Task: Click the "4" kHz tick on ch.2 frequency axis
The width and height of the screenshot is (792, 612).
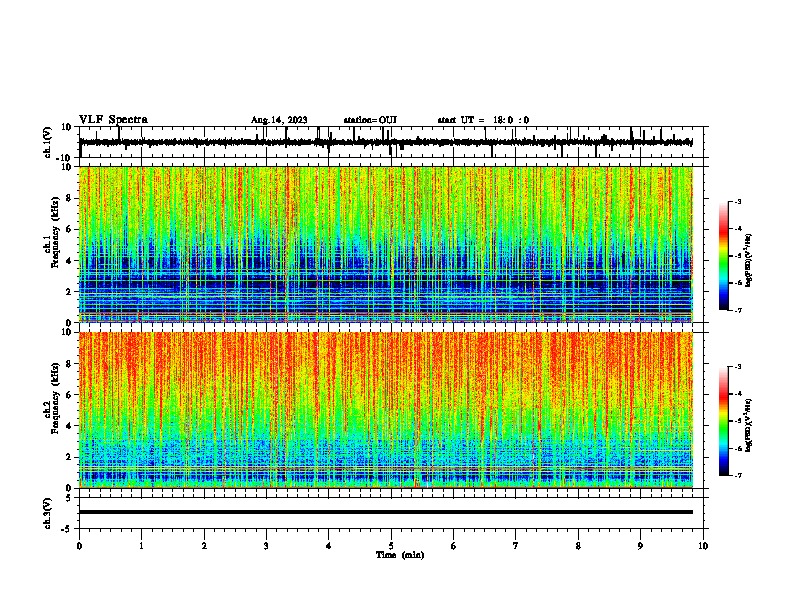Action: tap(69, 426)
